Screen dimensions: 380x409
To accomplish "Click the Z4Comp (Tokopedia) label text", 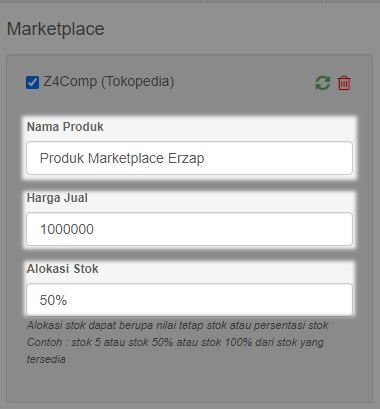I will click(109, 82).
